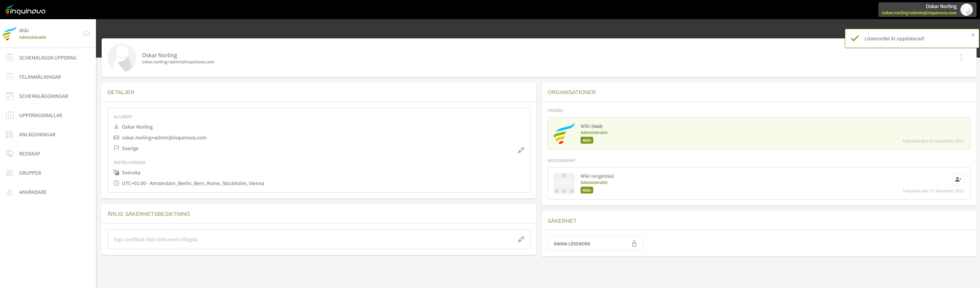Open the three-dot profile options menu
This screenshot has height=288, width=980.
pyautogui.click(x=961, y=58)
